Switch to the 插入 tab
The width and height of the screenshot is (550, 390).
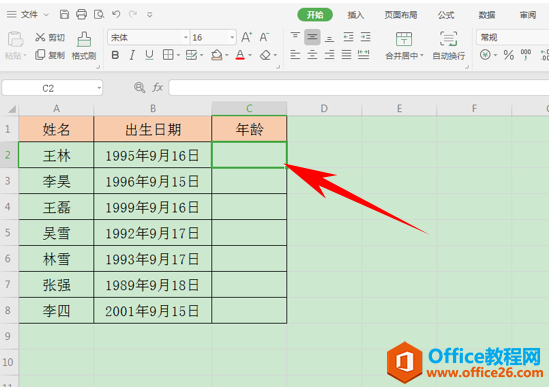coord(356,15)
